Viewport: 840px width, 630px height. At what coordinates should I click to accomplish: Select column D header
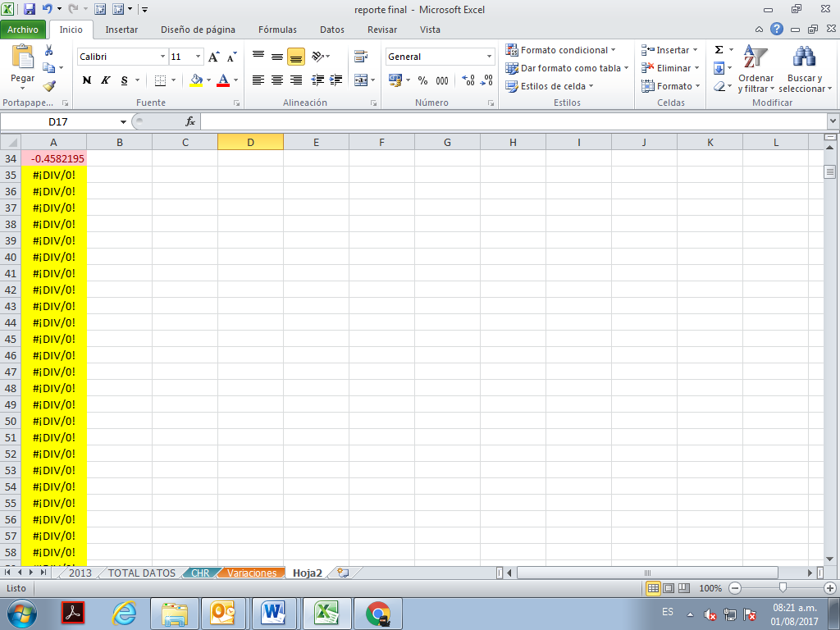(x=250, y=142)
